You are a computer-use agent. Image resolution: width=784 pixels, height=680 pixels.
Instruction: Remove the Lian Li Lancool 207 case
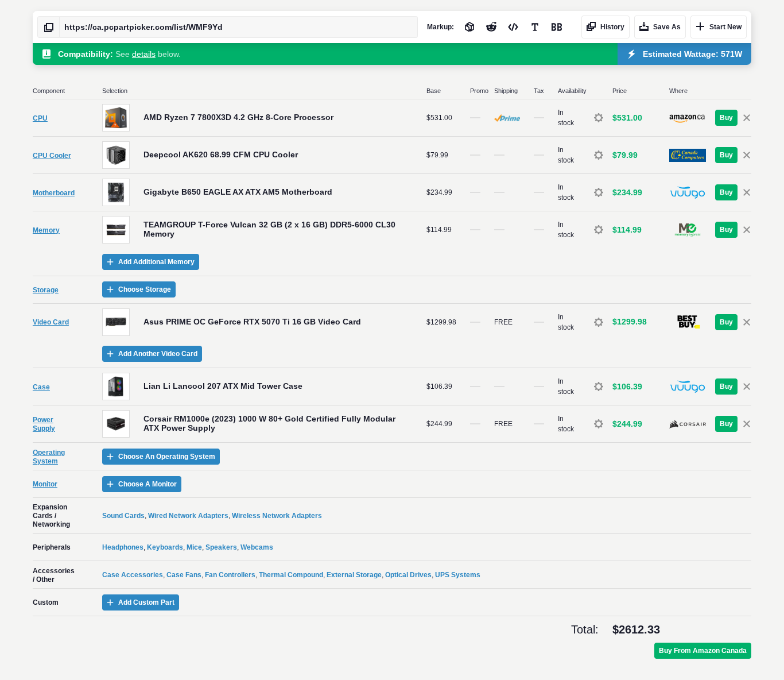[x=747, y=387]
